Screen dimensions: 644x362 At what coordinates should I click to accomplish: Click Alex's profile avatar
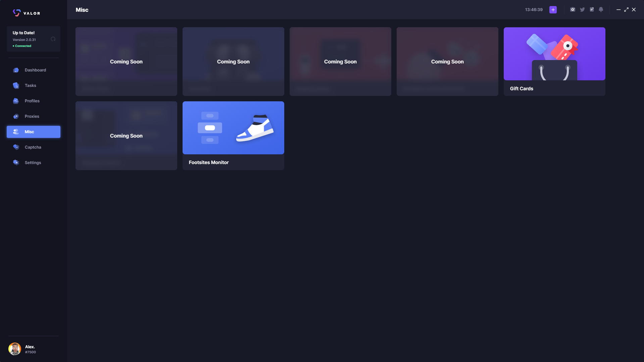(15, 349)
